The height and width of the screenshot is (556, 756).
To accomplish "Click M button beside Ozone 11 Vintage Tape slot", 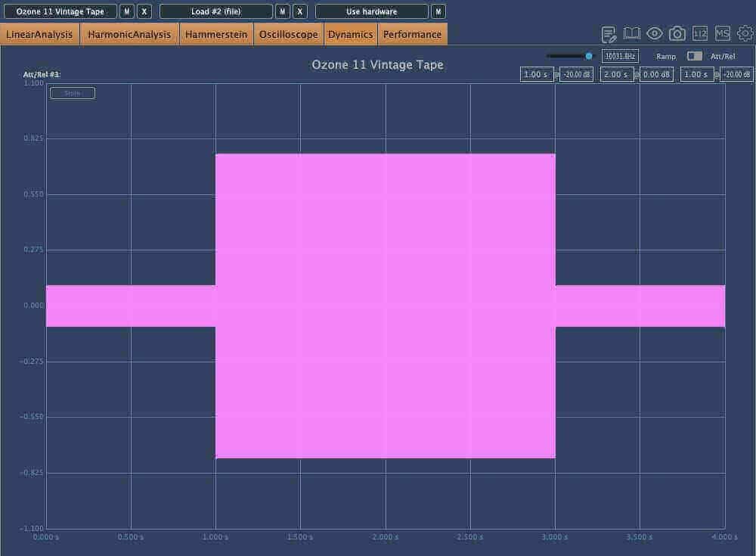I will coord(127,11).
